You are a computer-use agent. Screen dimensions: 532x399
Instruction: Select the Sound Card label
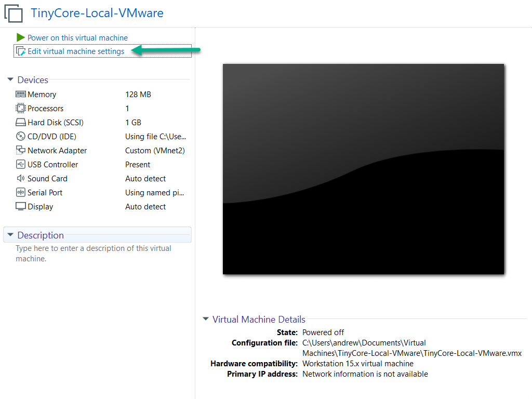pyautogui.click(x=47, y=179)
